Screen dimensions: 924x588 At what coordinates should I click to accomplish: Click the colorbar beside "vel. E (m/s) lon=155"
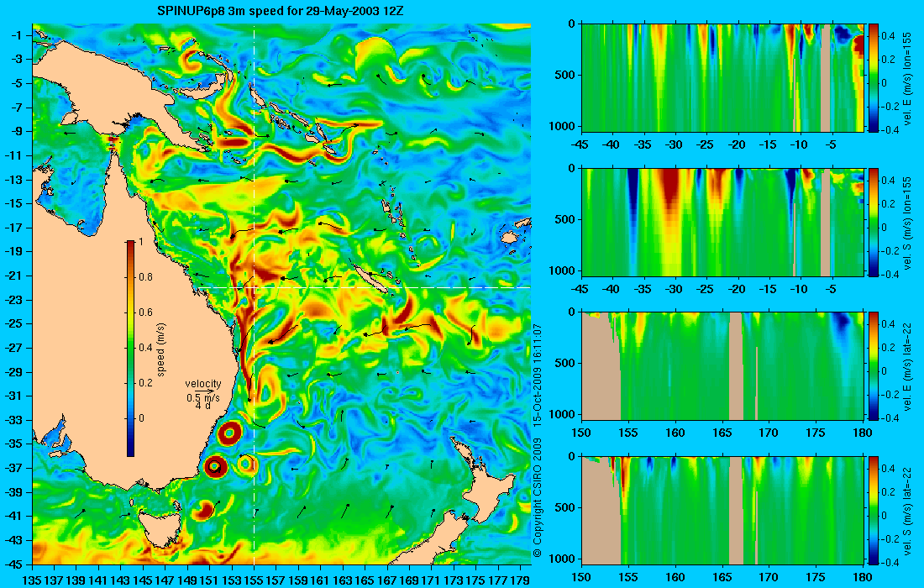coord(874,78)
